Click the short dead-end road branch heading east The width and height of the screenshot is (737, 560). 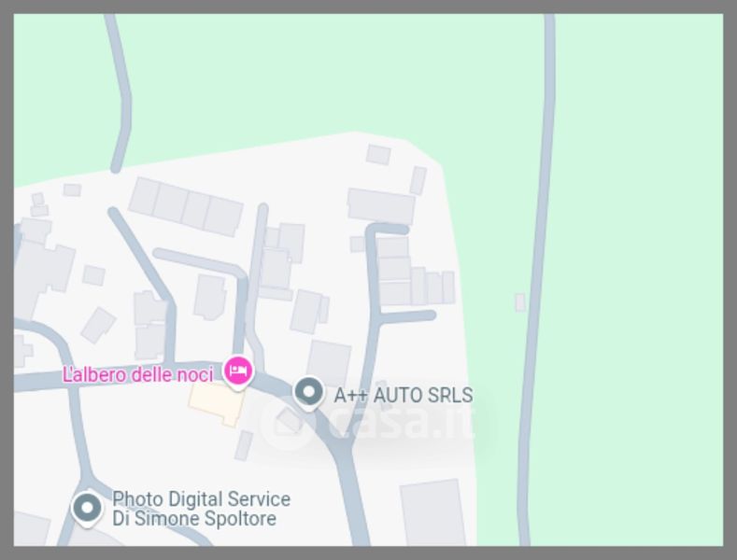[x=407, y=315]
